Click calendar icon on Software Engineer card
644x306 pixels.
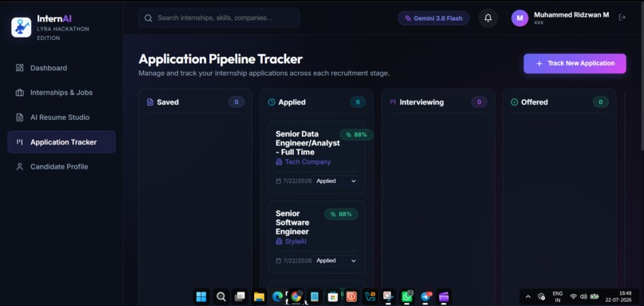278,260
